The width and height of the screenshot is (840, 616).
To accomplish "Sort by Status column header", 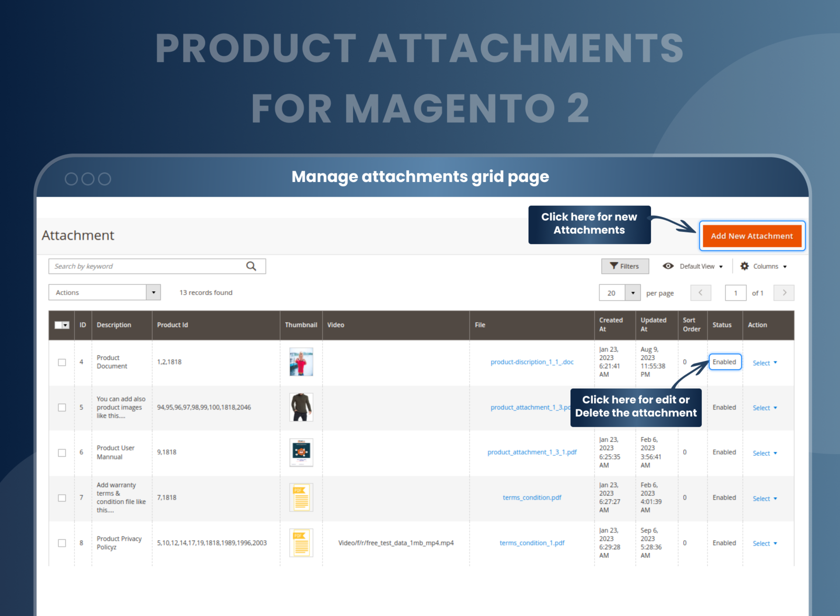I will (x=725, y=325).
